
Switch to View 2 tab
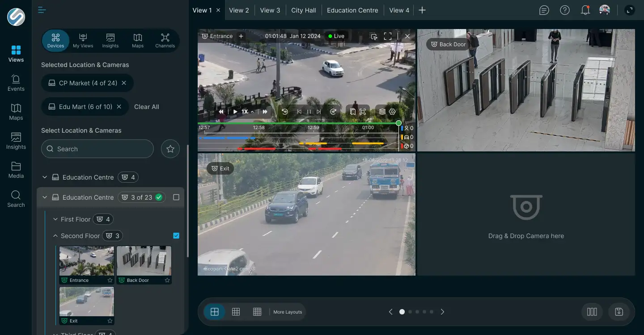(x=239, y=10)
